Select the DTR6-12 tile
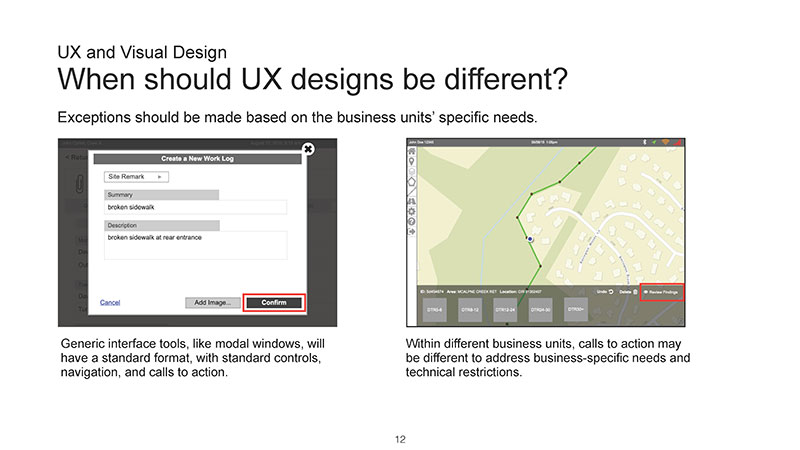This screenshot has width=800, height=450. (x=468, y=311)
